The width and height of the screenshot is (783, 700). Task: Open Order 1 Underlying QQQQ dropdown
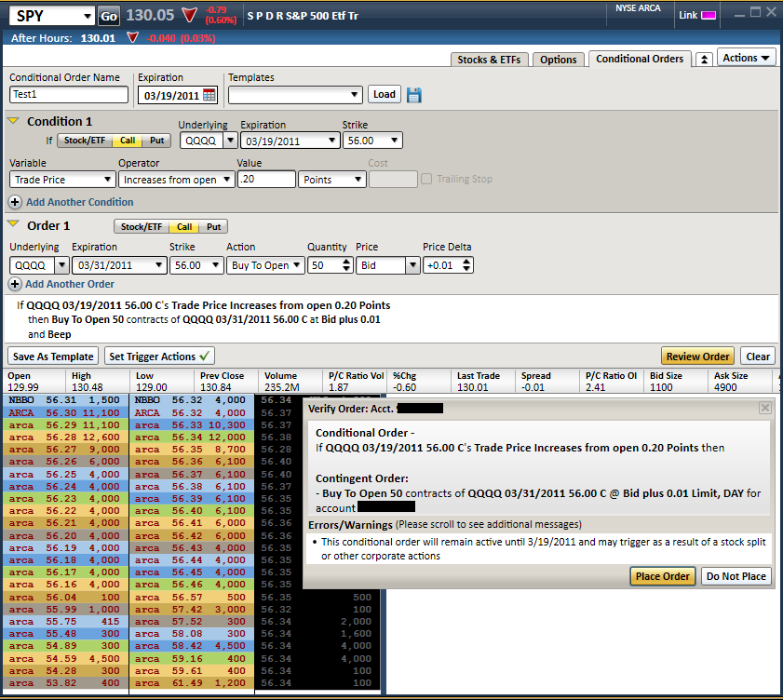(62, 265)
